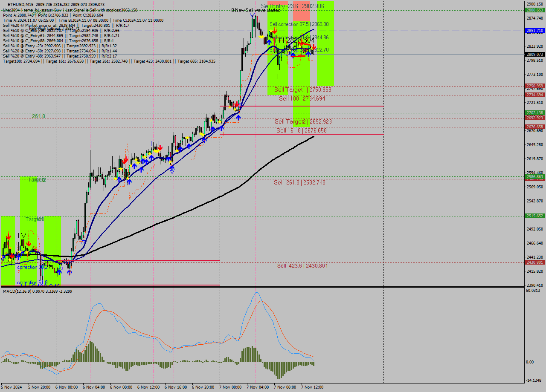Click 'Sell Entry -23.6 | 2902.906' label
The image size is (546, 392).
[292, 6]
